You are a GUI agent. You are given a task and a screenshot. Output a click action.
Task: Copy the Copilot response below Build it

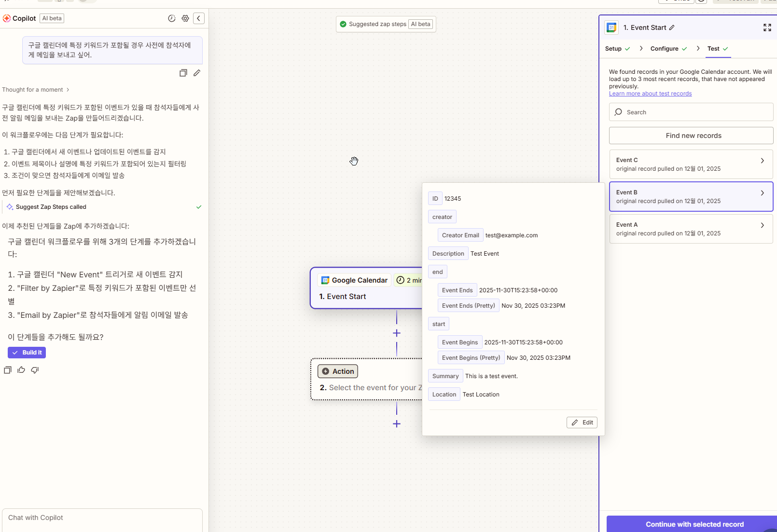click(x=8, y=370)
